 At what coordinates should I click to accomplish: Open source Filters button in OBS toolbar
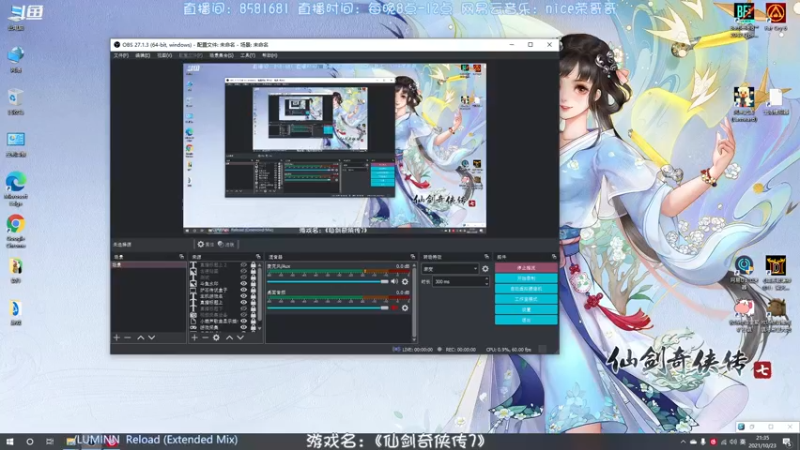(226, 244)
